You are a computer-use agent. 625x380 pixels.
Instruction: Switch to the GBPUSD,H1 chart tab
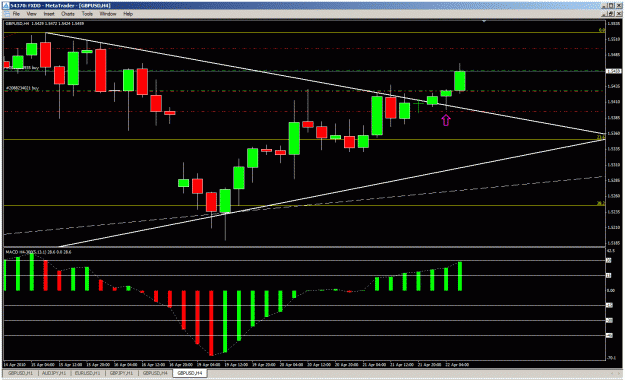[x=21, y=373]
